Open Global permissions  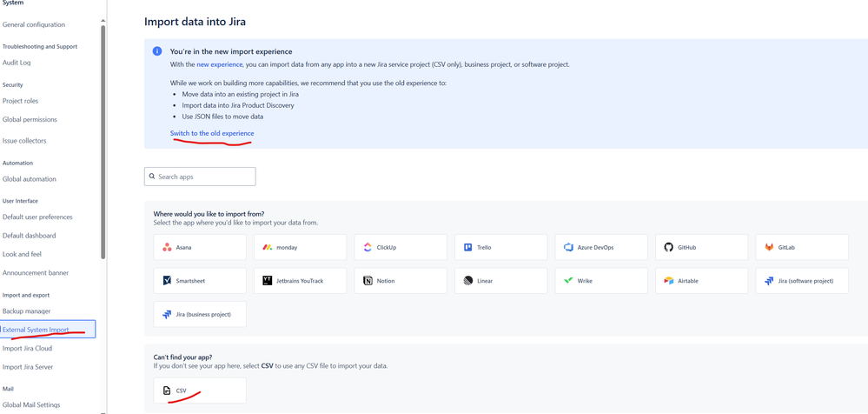pos(30,119)
